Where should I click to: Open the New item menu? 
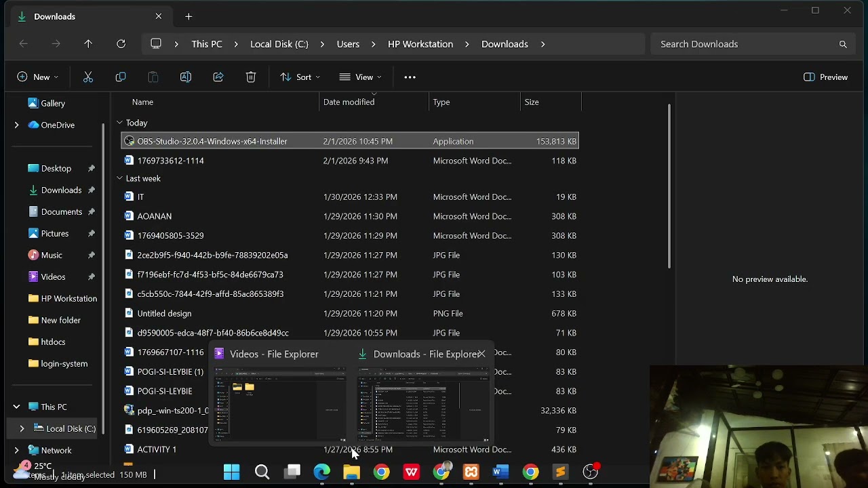[37, 77]
